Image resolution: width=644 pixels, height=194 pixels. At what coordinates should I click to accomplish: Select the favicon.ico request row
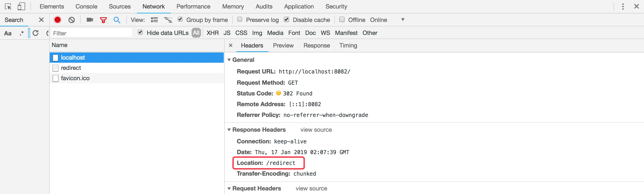(x=136, y=78)
